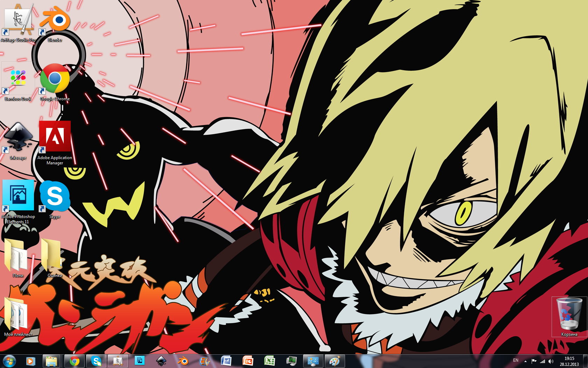Switch to Paint in the taskbar

point(335,361)
